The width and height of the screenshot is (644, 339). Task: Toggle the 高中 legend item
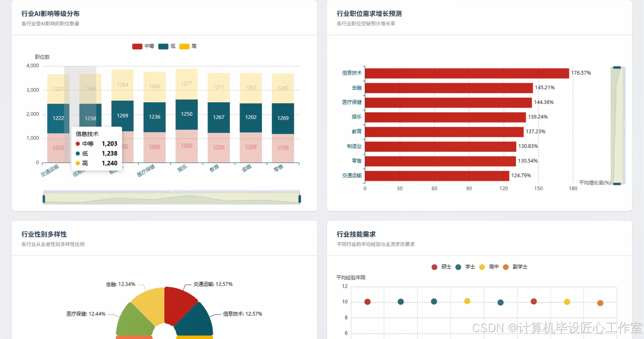click(x=488, y=267)
